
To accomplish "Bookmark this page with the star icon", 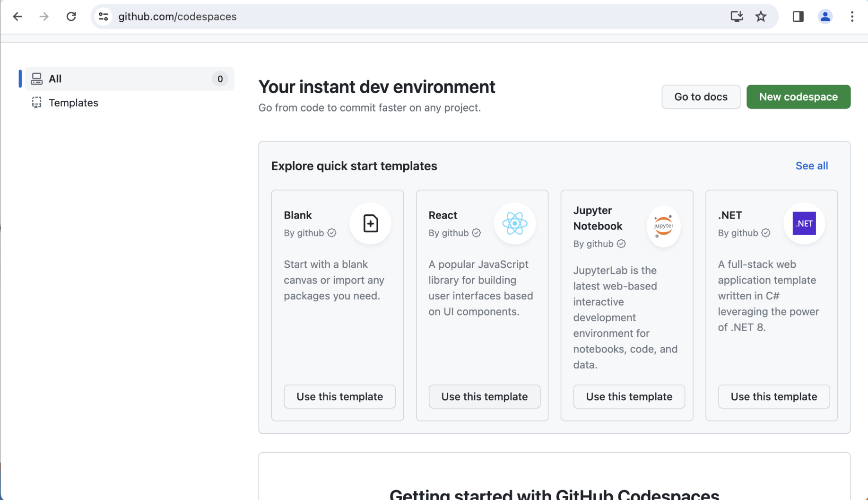I will pos(761,17).
